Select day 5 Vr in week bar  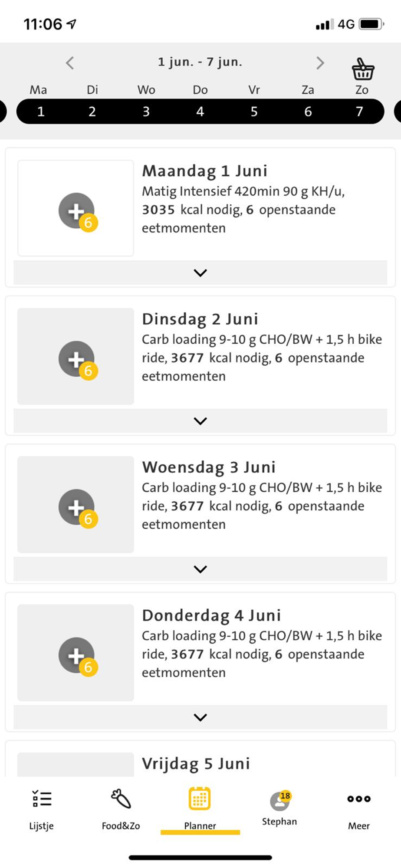(254, 112)
